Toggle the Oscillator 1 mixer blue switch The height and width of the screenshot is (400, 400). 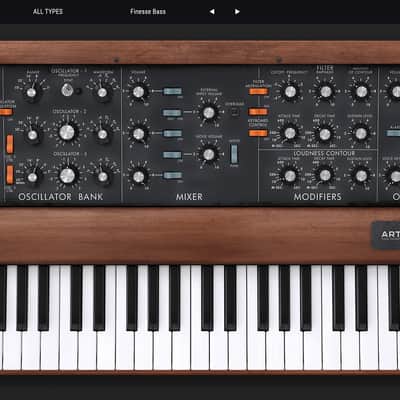tap(173, 91)
